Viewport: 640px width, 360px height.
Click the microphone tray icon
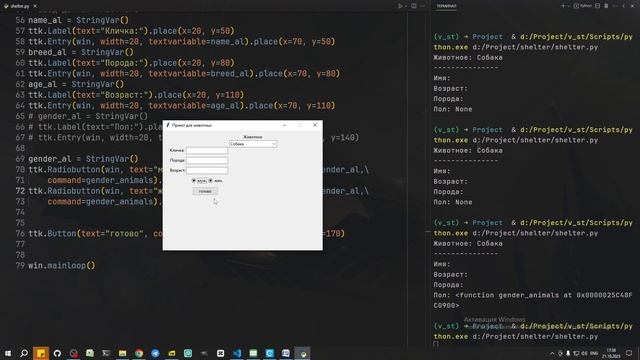coord(568,353)
